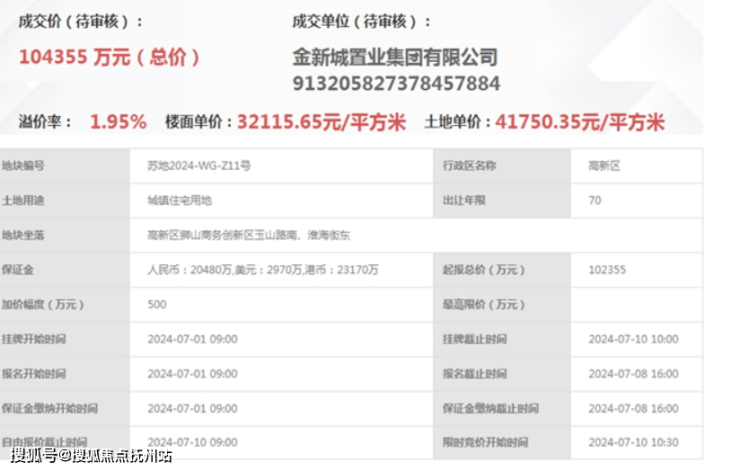
Task: Click the 限时竞价开始时间 header cell
Action: (502, 442)
